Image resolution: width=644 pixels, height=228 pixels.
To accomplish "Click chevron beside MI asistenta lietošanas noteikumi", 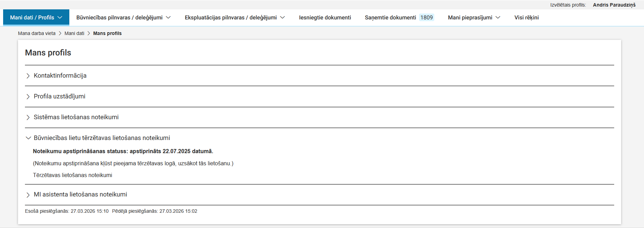I will pos(28,195).
